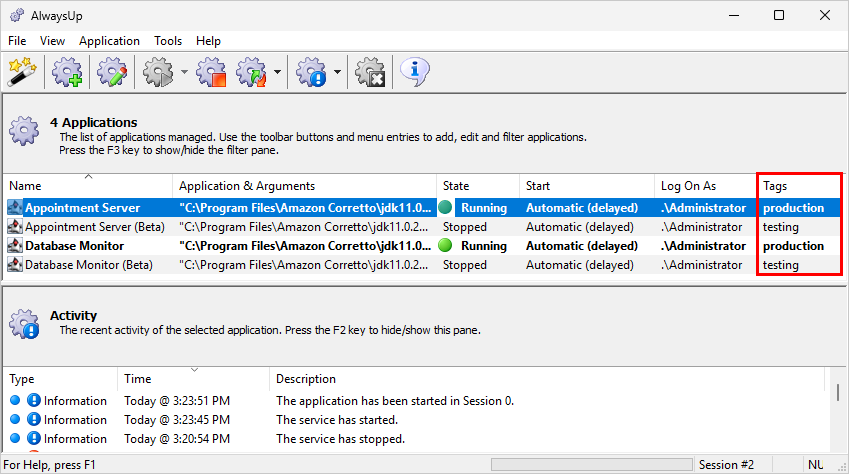Open the Tools menu
849x474 pixels.
pos(168,41)
